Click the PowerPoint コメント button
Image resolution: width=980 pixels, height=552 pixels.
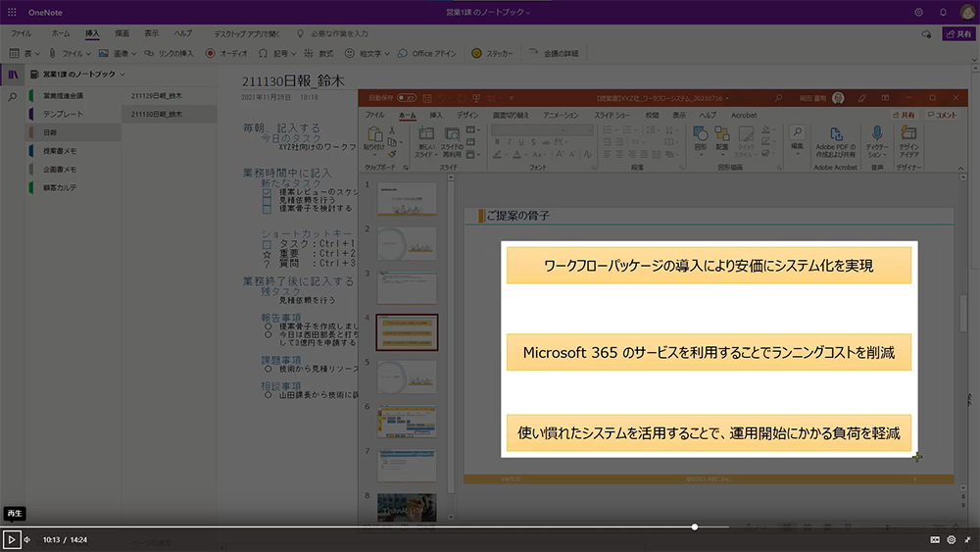[x=942, y=115]
